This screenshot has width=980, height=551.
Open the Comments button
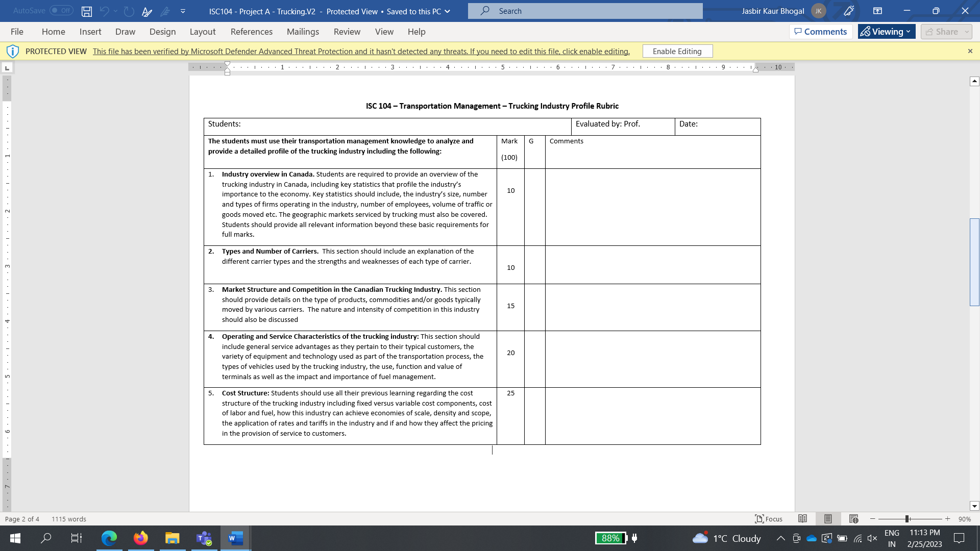821,32
